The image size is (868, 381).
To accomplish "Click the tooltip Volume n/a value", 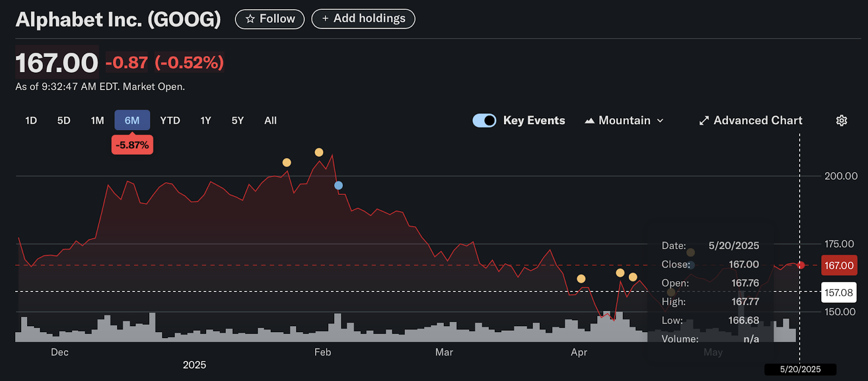I will 751,339.
